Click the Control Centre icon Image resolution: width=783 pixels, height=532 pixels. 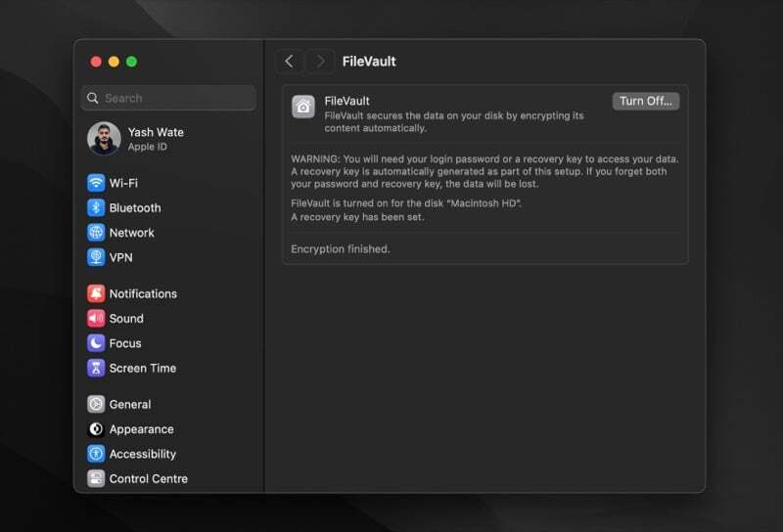(96, 479)
